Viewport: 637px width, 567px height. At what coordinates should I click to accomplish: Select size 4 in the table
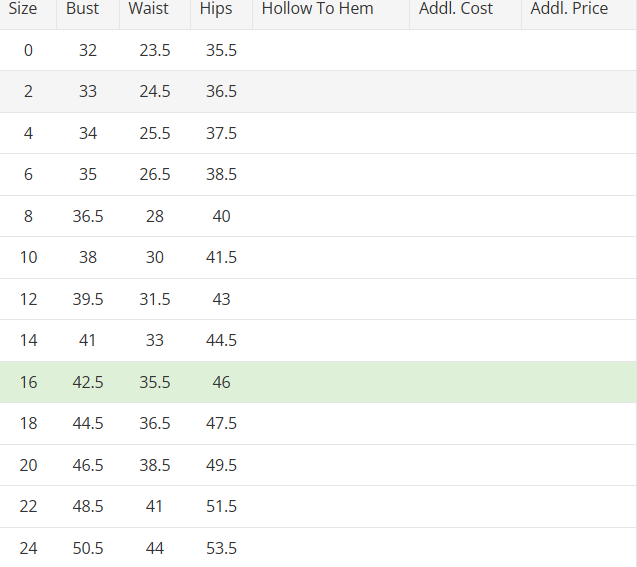tap(28, 133)
